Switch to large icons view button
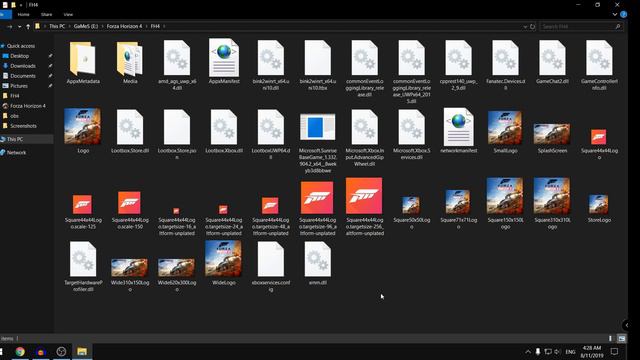This screenshot has width=640, height=360. click(x=622, y=338)
